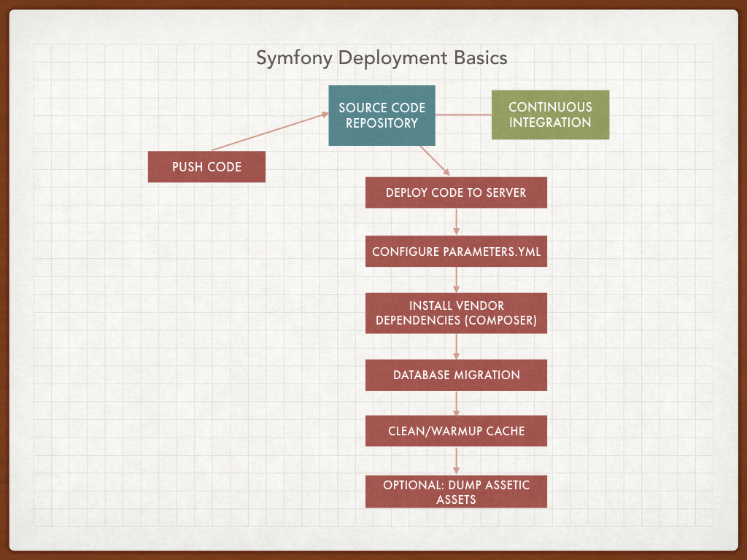Click the Database Migration box
This screenshot has height=560, width=747.
point(456,375)
